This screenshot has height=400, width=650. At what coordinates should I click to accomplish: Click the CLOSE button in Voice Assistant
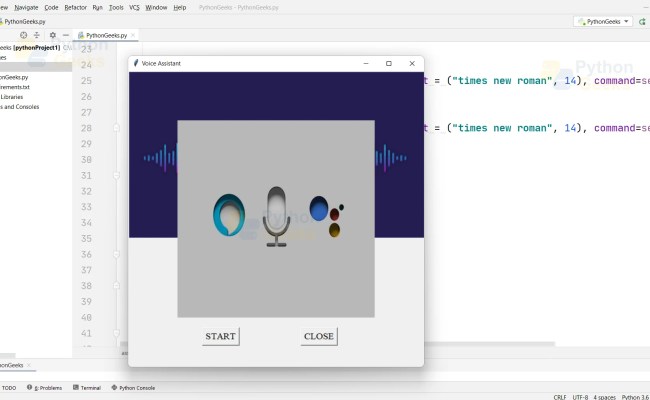coord(319,336)
